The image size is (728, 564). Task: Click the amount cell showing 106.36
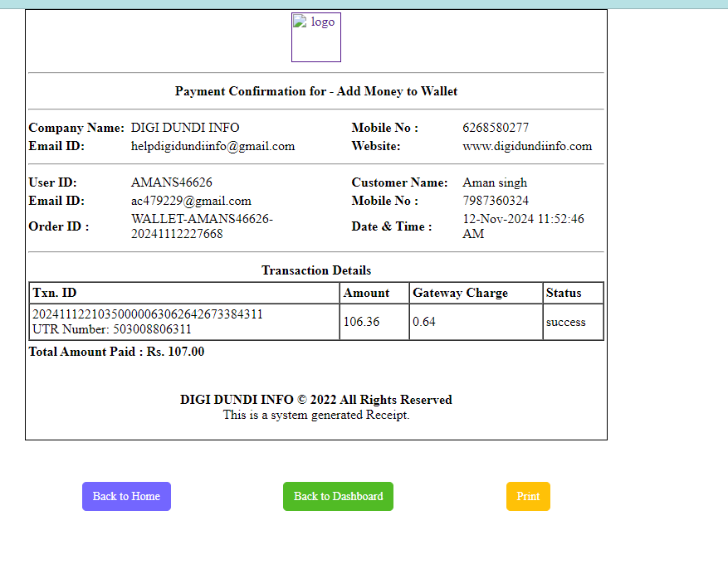[x=361, y=322]
